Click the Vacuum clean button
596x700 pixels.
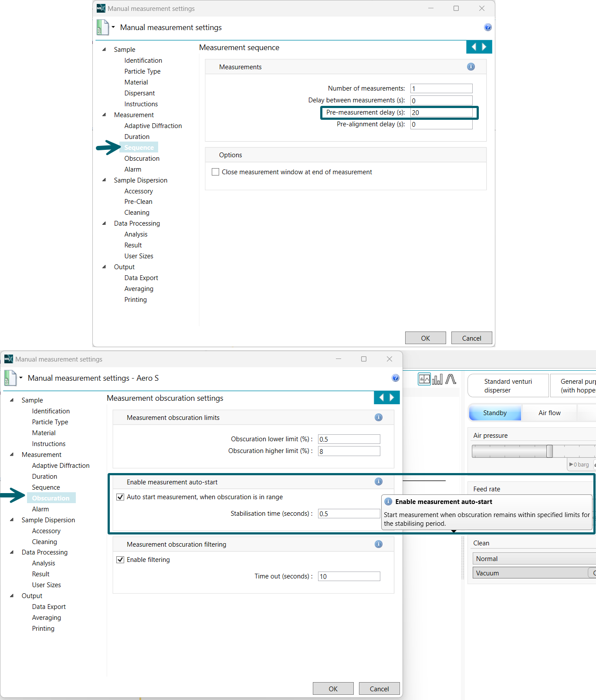pos(530,573)
